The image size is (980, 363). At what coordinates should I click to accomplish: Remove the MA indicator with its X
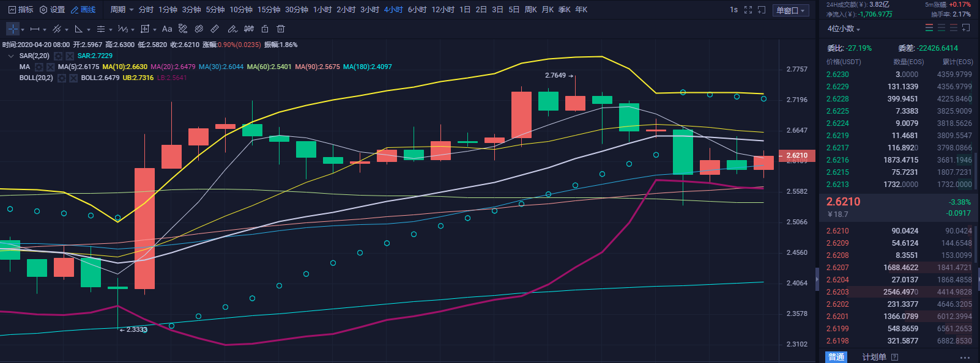tap(51, 67)
